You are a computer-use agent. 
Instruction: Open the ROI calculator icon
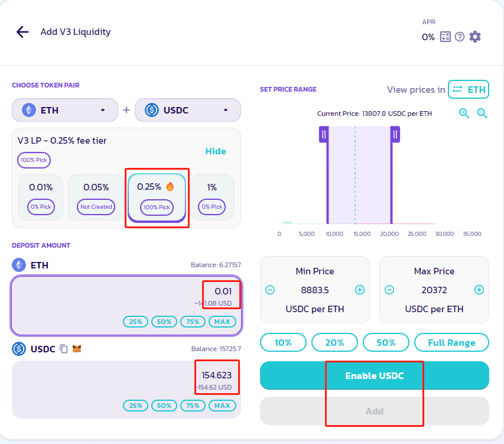tap(445, 37)
